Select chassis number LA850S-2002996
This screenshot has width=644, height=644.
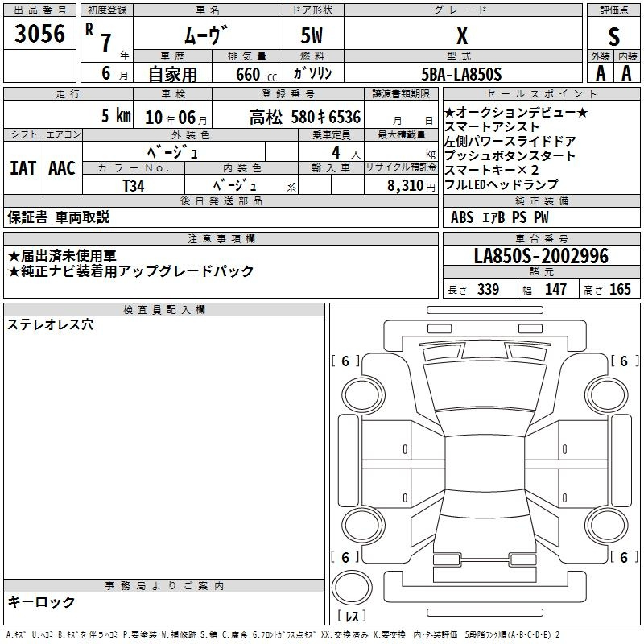tap(541, 257)
